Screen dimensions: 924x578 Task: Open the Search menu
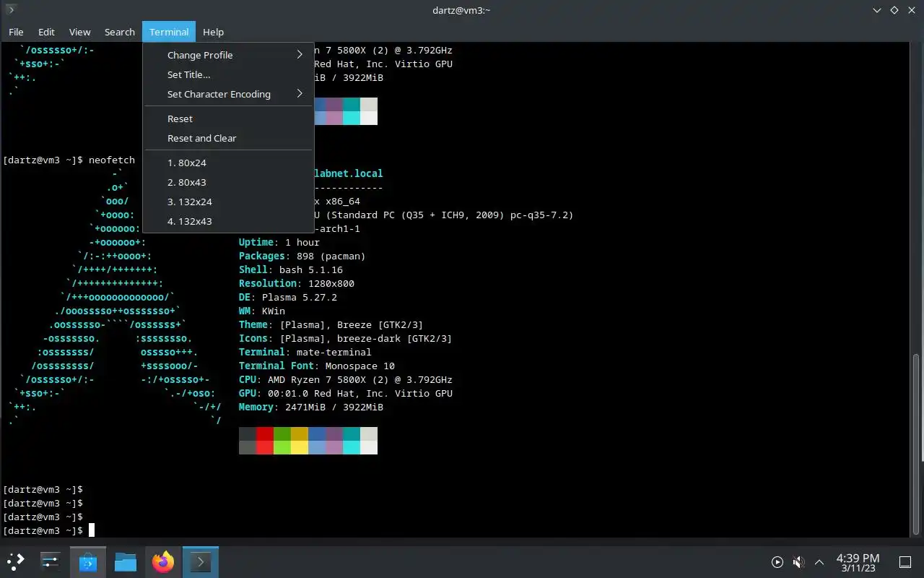point(119,32)
